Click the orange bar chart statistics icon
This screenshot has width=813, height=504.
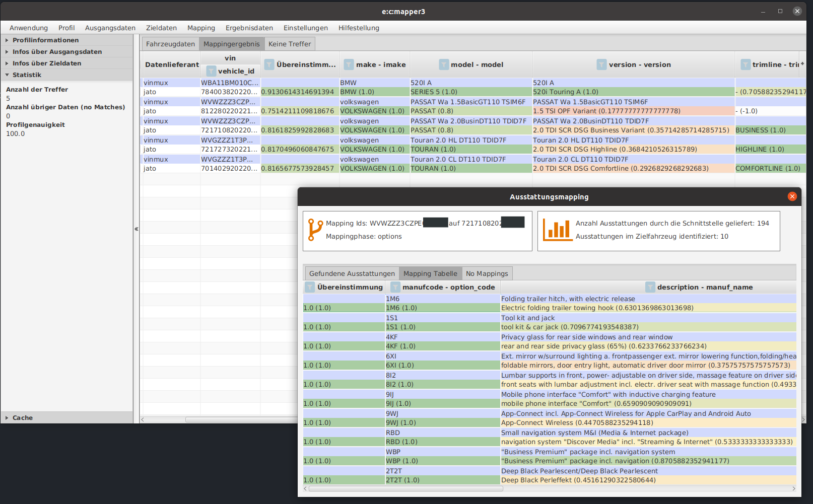pos(557,230)
